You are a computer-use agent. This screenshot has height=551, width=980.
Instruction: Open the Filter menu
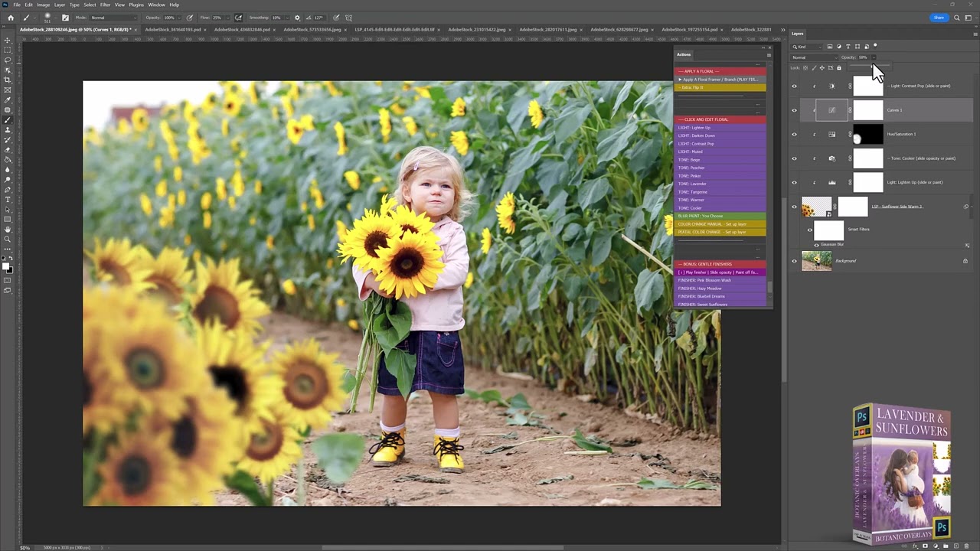pyautogui.click(x=105, y=5)
